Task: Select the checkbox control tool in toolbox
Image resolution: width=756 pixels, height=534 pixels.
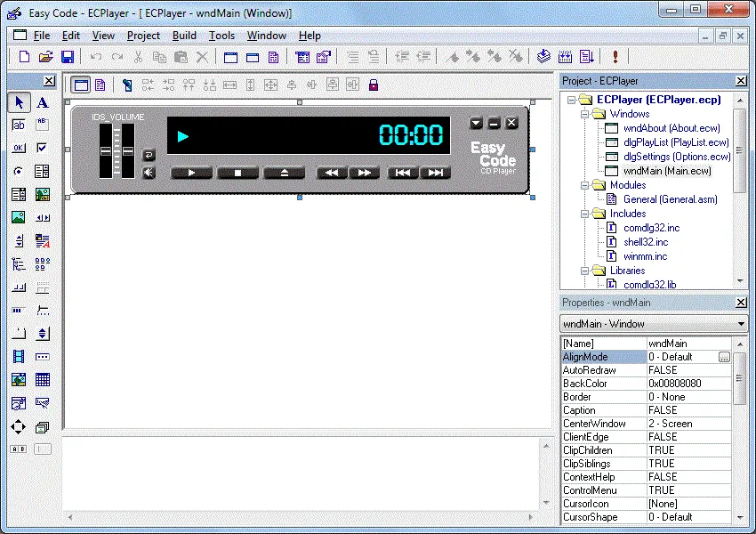Action: point(43,148)
